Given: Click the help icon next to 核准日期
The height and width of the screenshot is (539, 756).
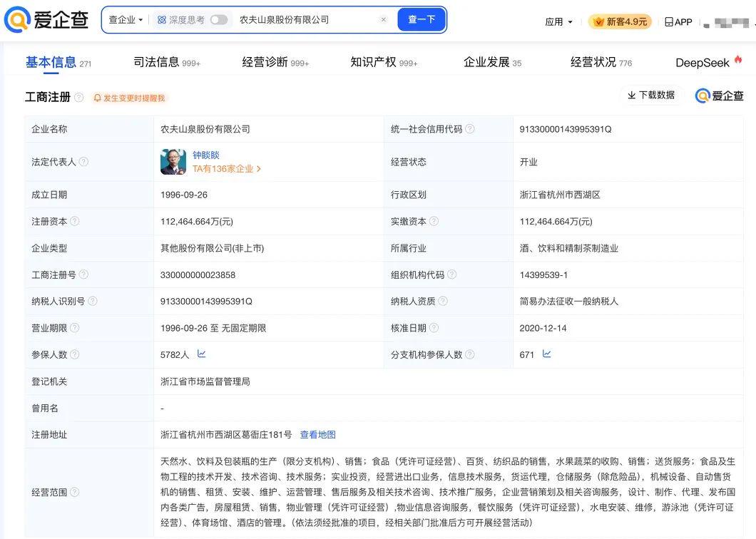Looking at the screenshot, I should coord(434,328).
